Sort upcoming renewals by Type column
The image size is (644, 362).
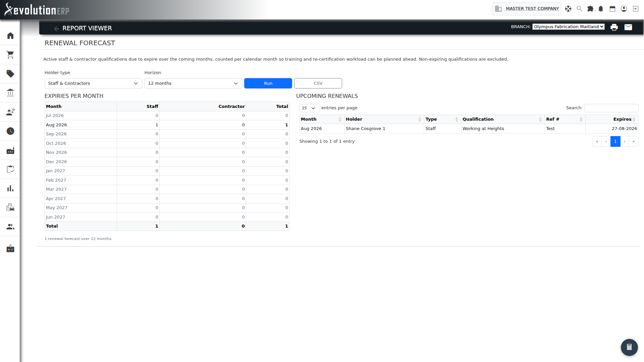pos(442,119)
